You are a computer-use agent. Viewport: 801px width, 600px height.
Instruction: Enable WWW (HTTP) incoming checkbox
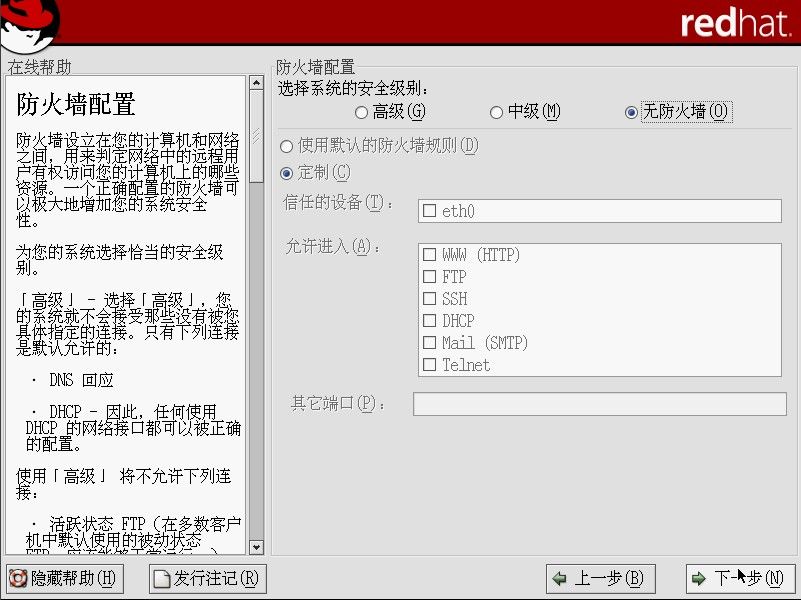pyautogui.click(x=430, y=255)
